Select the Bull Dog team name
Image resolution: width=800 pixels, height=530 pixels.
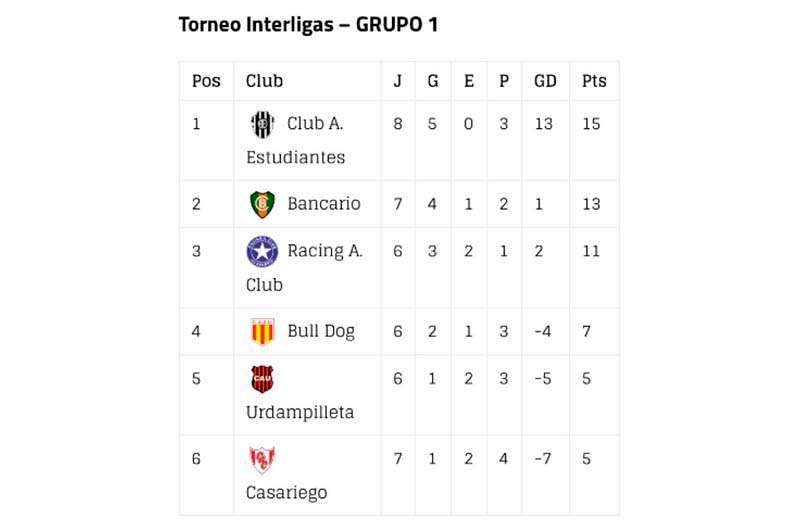point(320,331)
